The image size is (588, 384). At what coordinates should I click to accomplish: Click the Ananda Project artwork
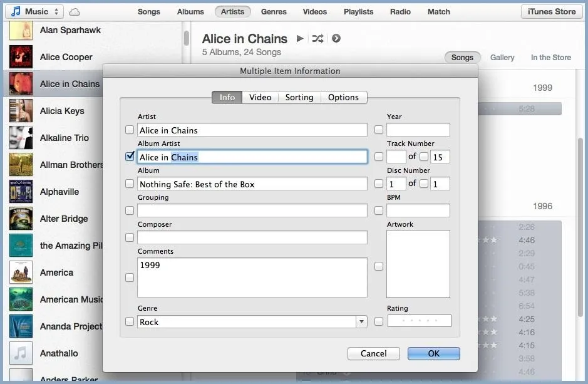coord(21,326)
